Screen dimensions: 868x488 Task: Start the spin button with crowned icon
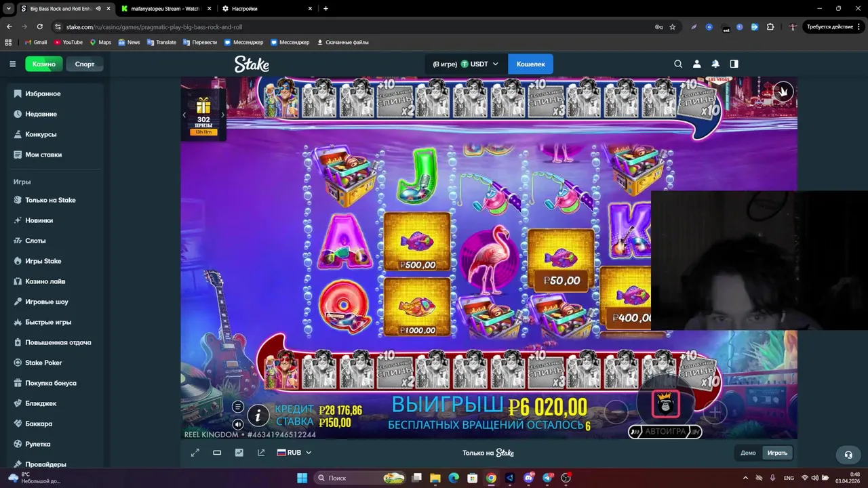[665, 404]
